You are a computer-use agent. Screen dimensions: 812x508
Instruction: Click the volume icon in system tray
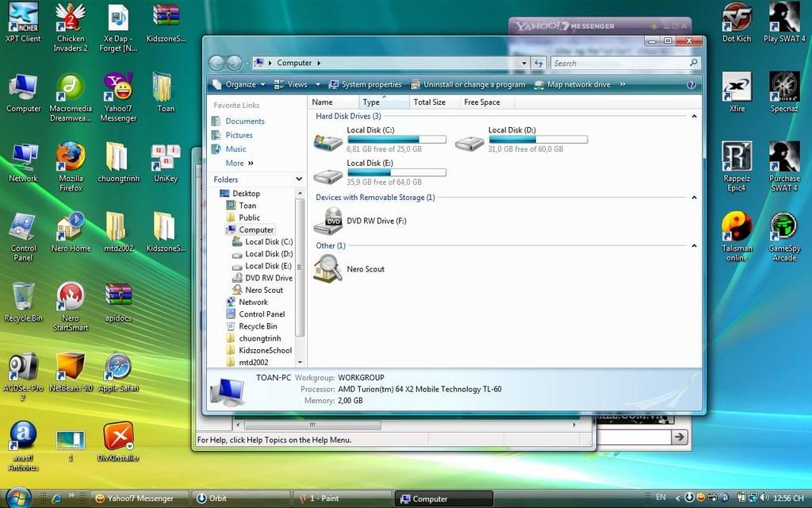[x=764, y=498]
